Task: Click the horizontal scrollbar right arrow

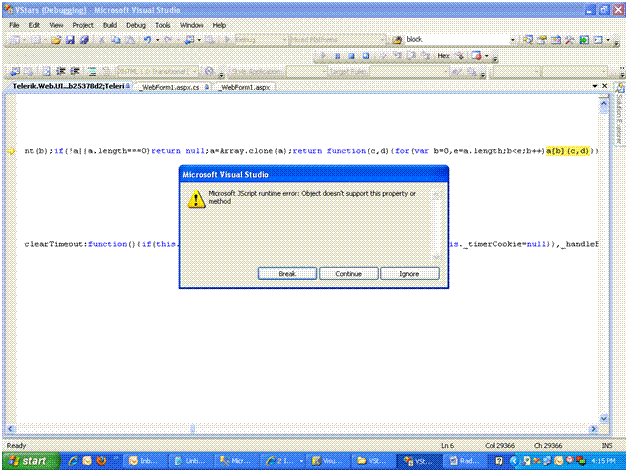Action: 594,429
